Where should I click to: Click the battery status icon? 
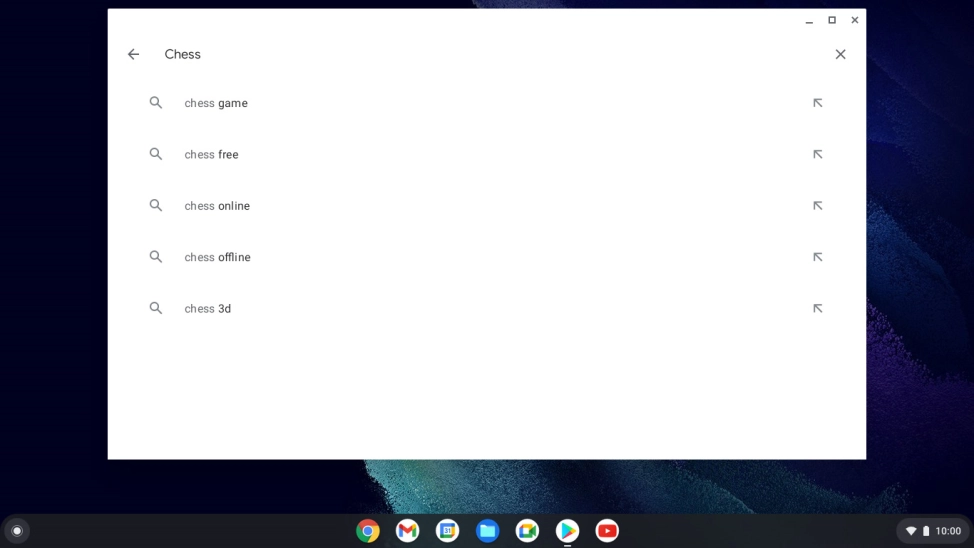click(x=926, y=531)
